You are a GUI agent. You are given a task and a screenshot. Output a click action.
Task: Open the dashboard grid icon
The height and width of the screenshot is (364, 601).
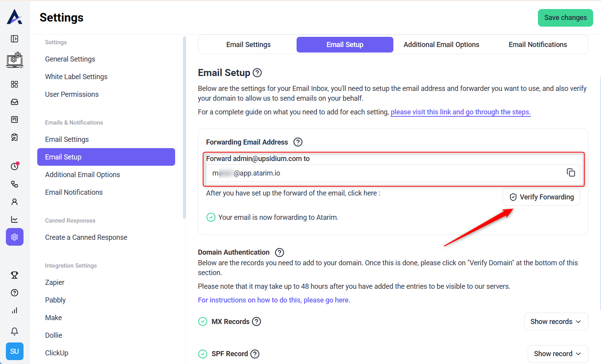click(x=14, y=84)
